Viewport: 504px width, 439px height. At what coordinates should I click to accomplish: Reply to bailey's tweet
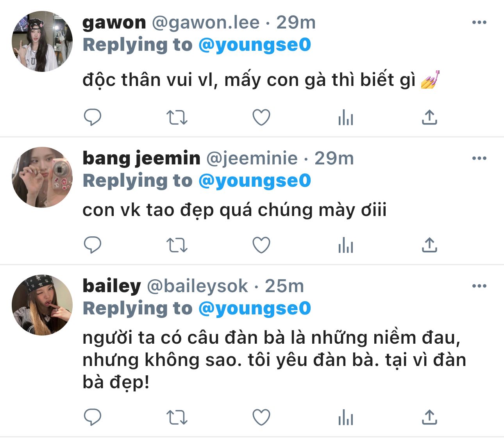pyautogui.click(x=93, y=418)
